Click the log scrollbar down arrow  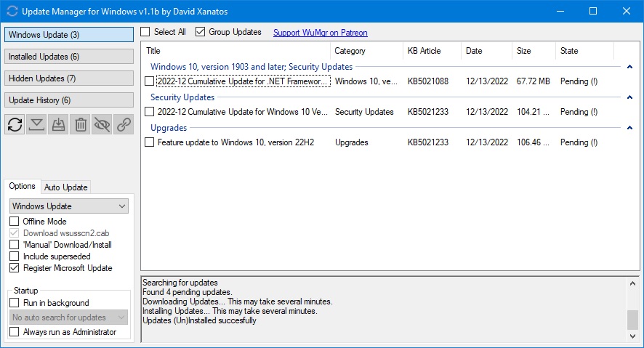pos(632,336)
